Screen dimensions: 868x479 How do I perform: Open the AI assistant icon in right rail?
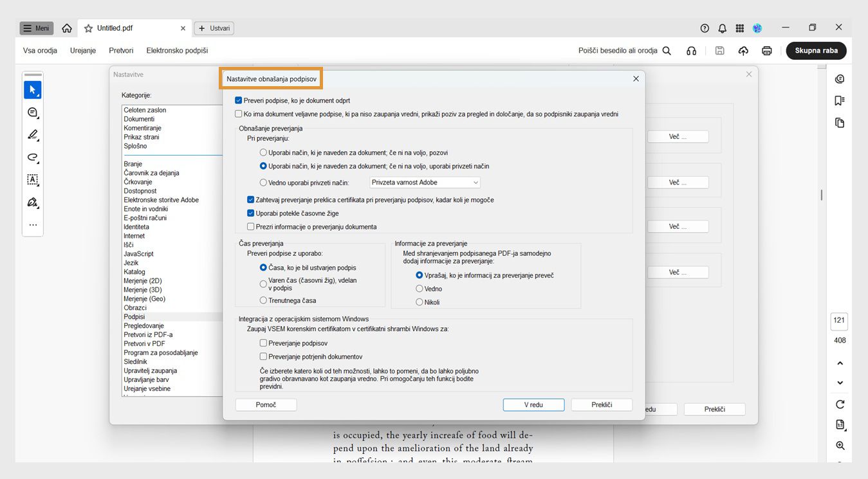pyautogui.click(x=840, y=79)
